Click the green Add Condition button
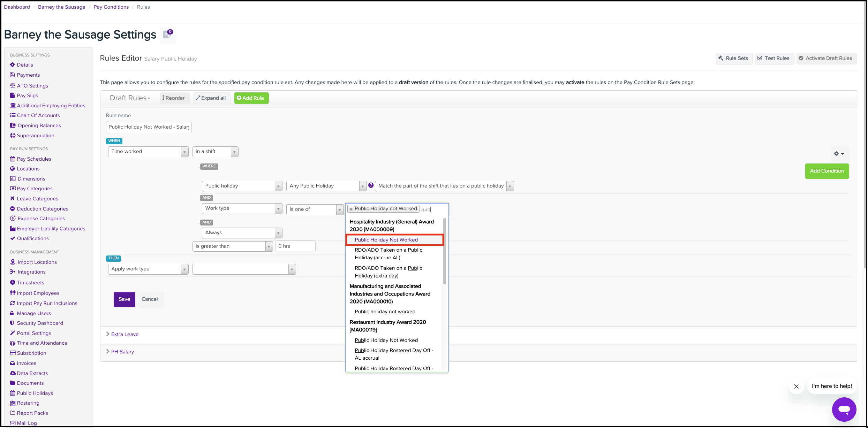 click(827, 171)
